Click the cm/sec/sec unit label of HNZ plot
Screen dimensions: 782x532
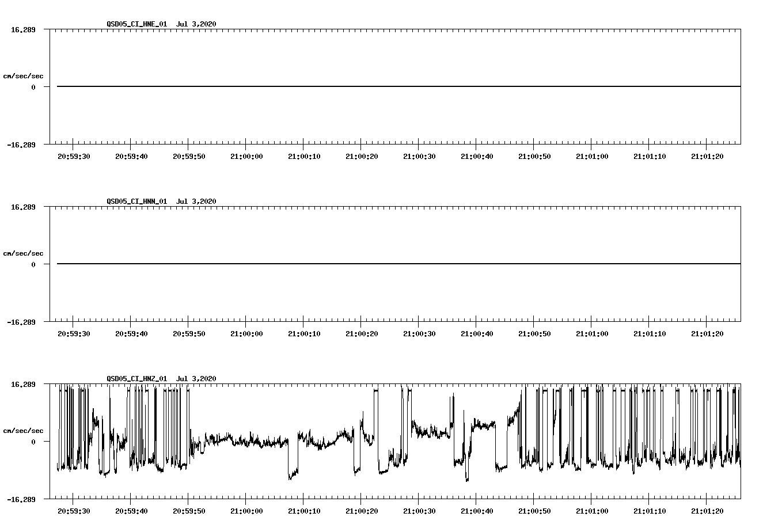tap(23, 431)
